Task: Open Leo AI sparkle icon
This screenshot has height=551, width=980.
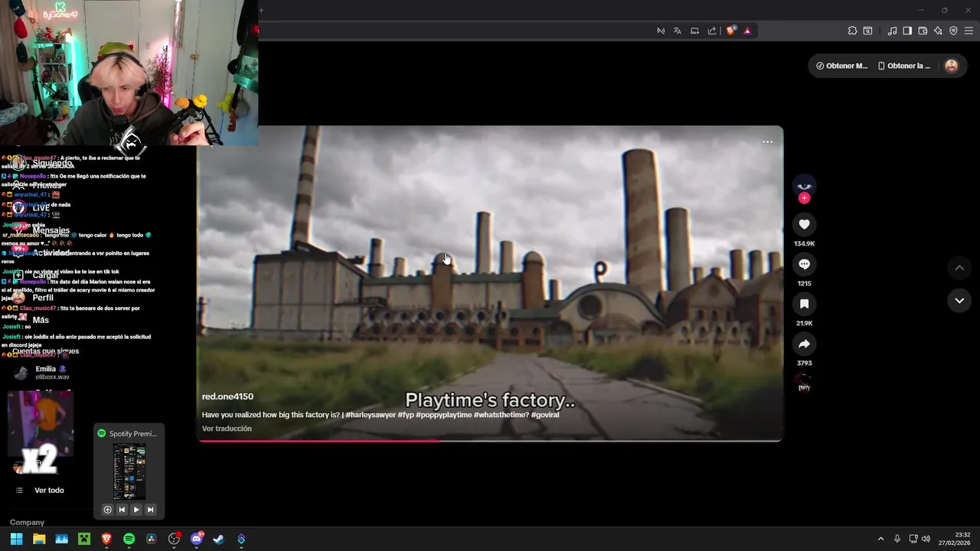Action: (x=938, y=31)
